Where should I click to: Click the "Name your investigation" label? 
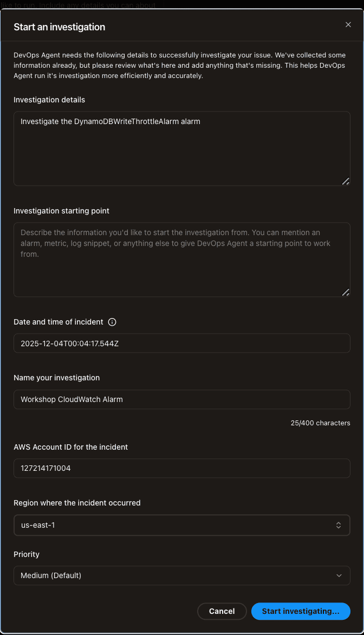pos(56,378)
